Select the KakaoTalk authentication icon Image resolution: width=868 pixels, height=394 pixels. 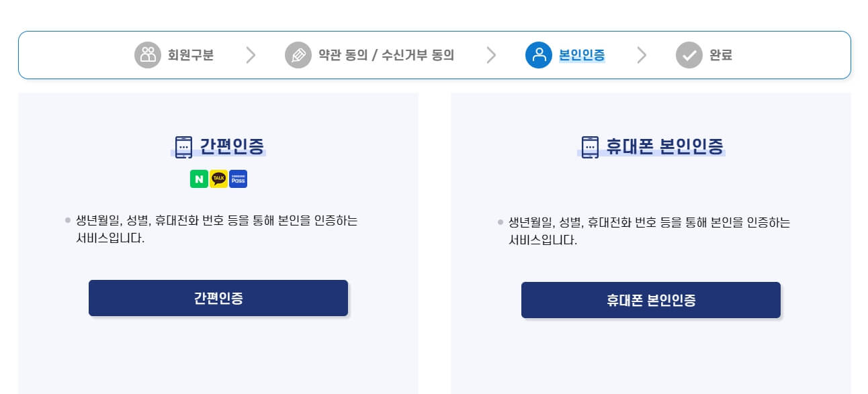[x=218, y=179]
